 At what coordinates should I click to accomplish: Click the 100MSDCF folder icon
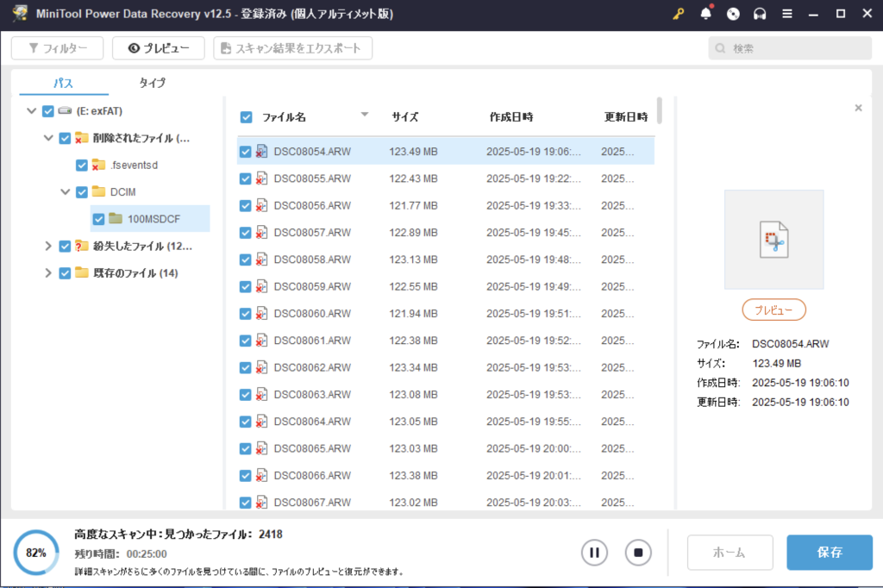(x=116, y=218)
